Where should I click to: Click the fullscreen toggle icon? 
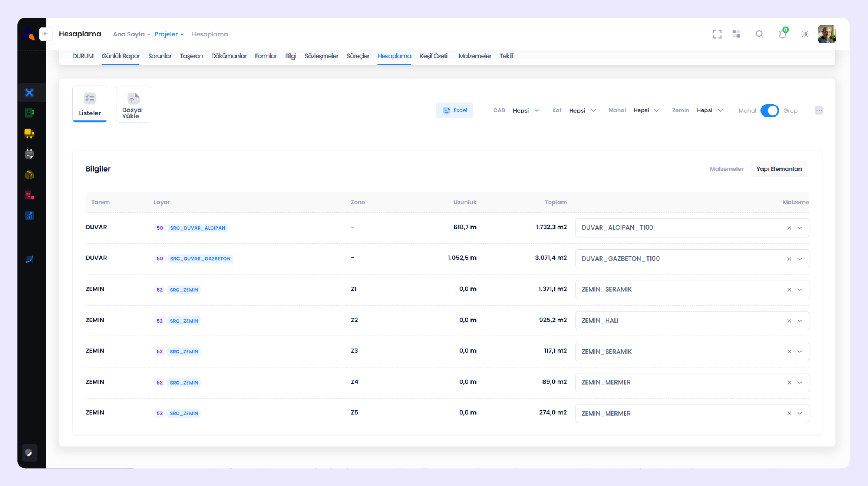[x=717, y=34]
